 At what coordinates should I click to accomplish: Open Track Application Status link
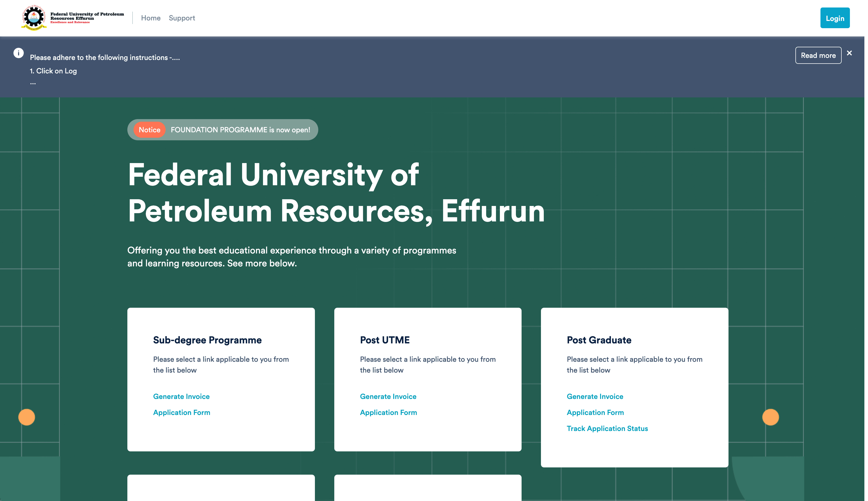(x=607, y=428)
